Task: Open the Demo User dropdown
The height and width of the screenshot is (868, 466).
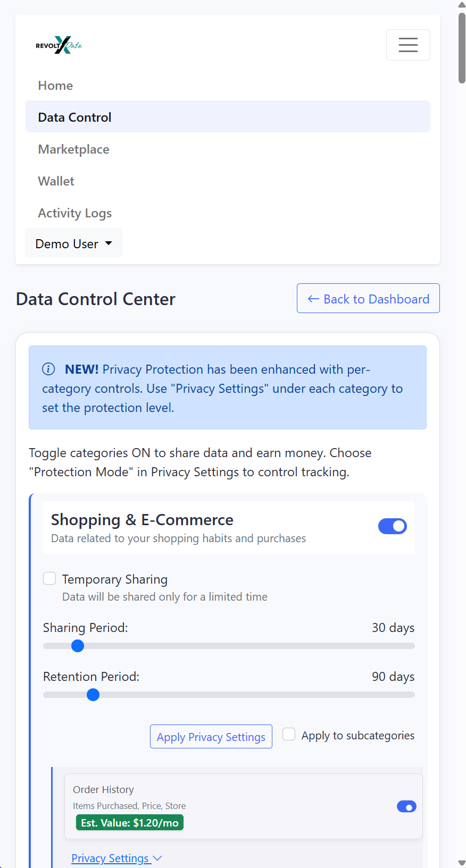Action: (73, 243)
